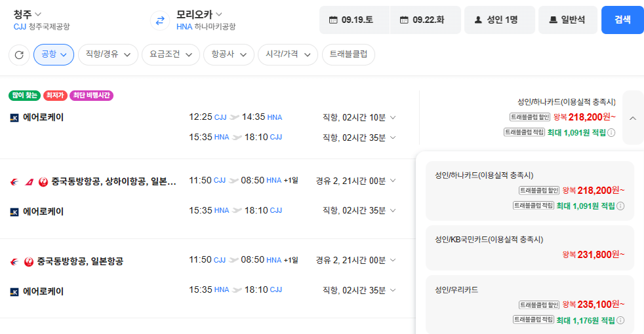
Task: Click seat icon beside 일반석
Action: pyautogui.click(x=553, y=20)
